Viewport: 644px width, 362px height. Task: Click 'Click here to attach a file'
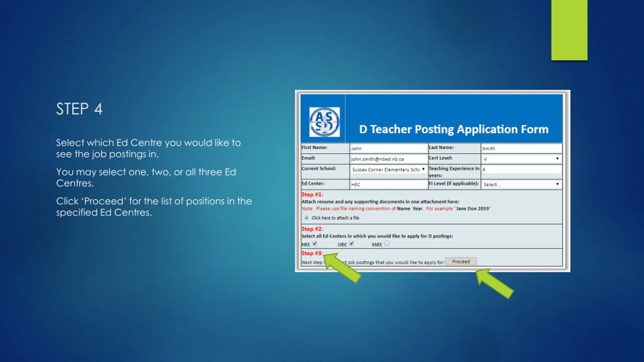click(335, 218)
